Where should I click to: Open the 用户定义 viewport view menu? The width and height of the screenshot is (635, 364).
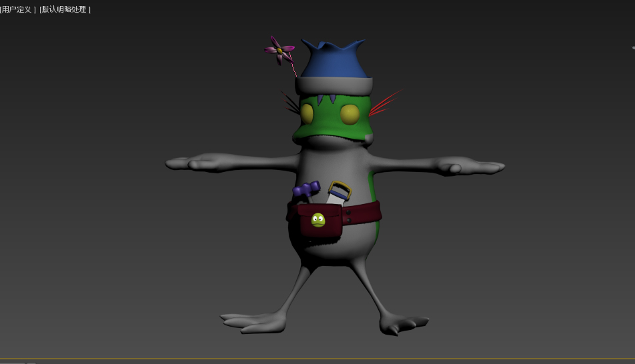point(17,9)
